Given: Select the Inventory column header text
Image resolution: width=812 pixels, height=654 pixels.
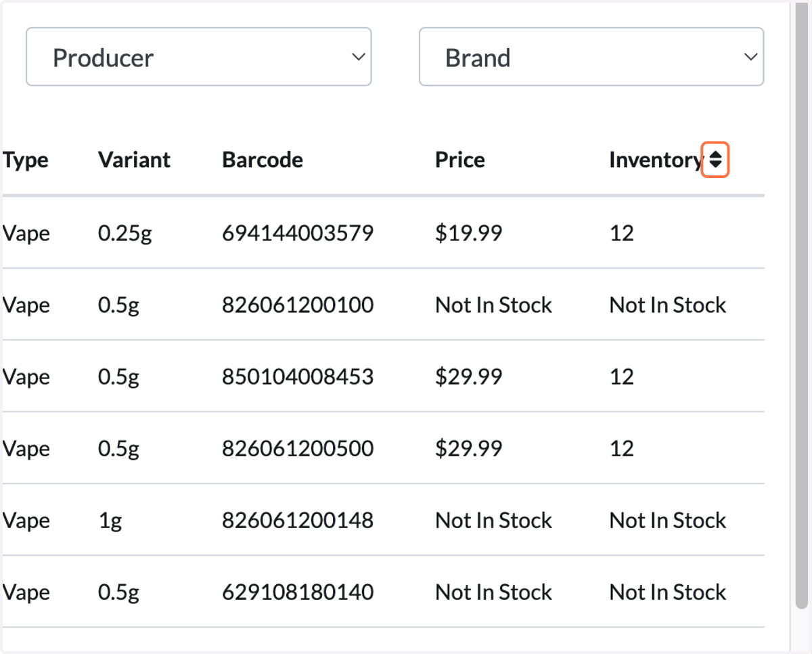Looking at the screenshot, I should pyautogui.click(x=656, y=160).
